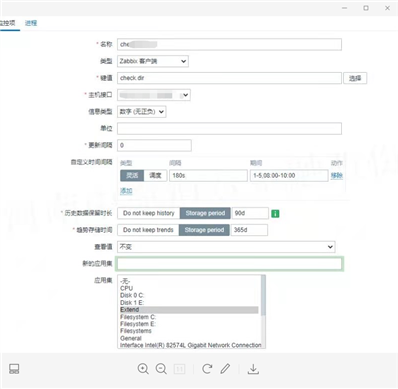Click the 移除 link in custom intervals

(337, 175)
